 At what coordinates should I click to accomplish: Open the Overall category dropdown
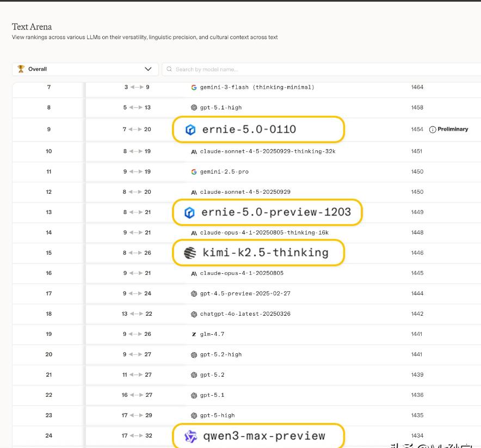85,69
